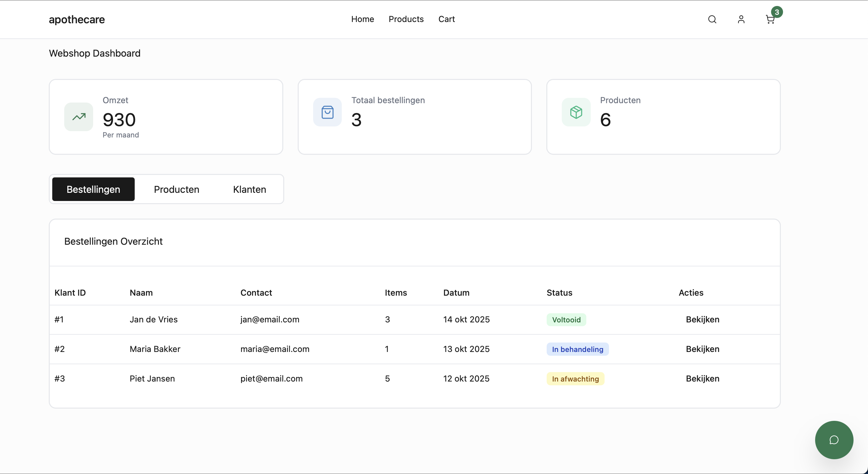Open Bekijken for Jan de Vries
The height and width of the screenshot is (474, 868).
[702, 320]
